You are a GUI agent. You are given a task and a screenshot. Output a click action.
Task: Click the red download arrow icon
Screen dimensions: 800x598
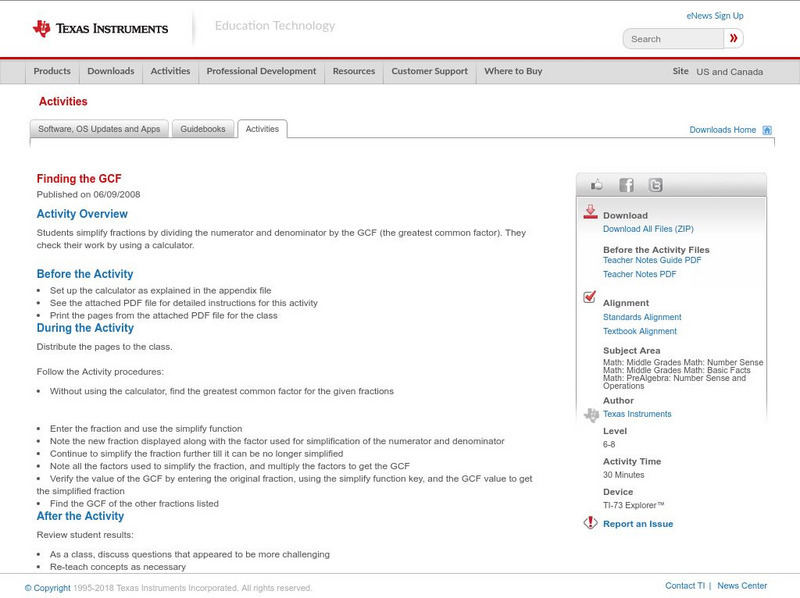click(590, 212)
